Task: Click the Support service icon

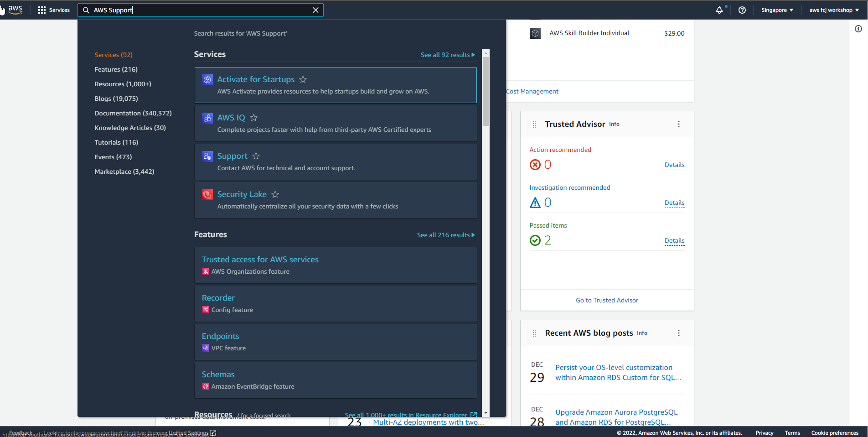Action: 207,156
